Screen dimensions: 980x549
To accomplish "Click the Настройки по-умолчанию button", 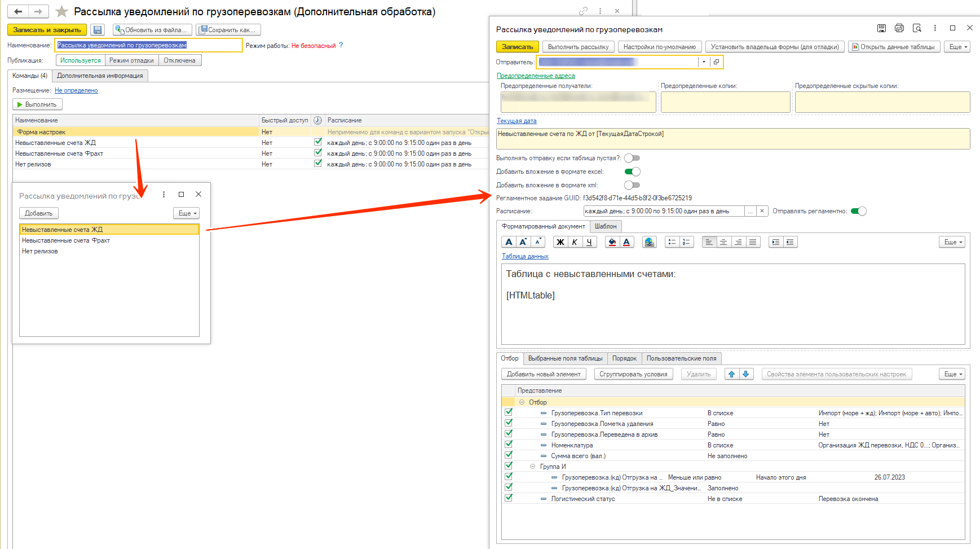I will 660,47.
